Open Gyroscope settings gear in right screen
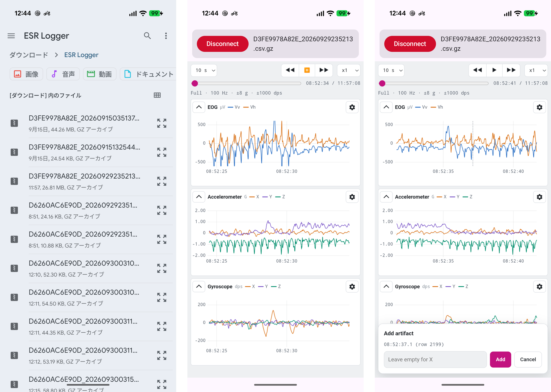 pos(540,286)
